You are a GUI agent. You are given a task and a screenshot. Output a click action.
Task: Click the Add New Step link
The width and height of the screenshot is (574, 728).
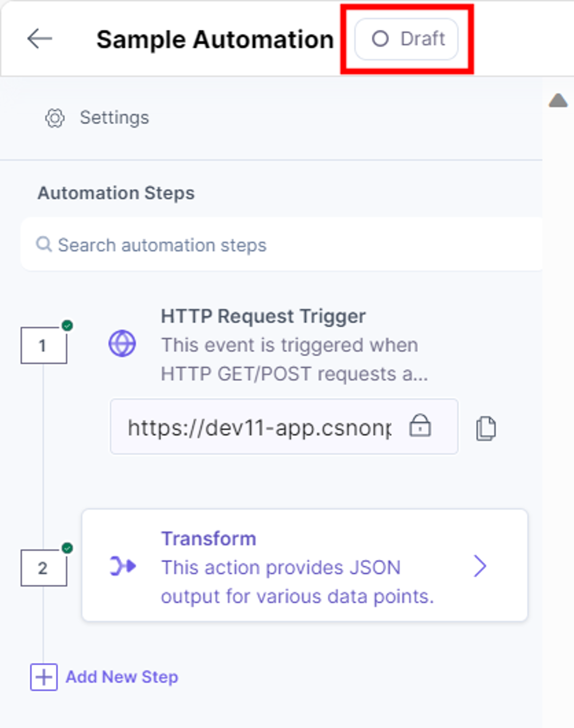click(122, 677)
